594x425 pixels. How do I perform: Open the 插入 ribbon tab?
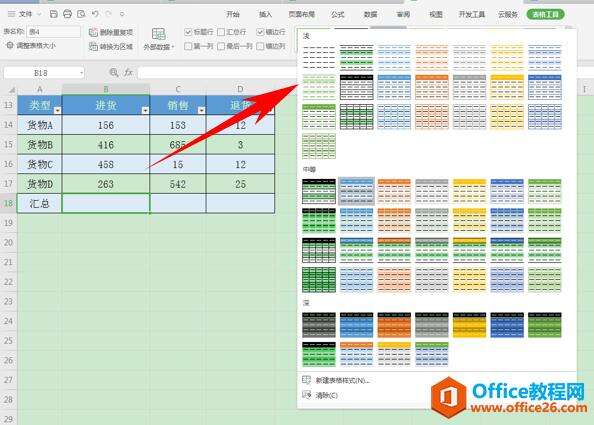click(265, 14)
